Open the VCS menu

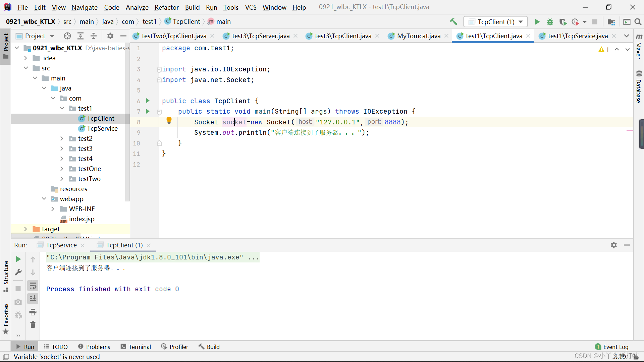[251, 7]
